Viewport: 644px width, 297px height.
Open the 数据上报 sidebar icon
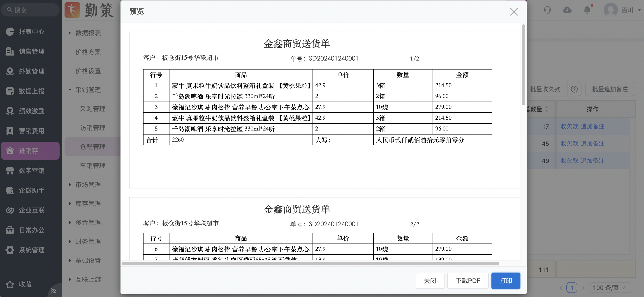[10, 91]
